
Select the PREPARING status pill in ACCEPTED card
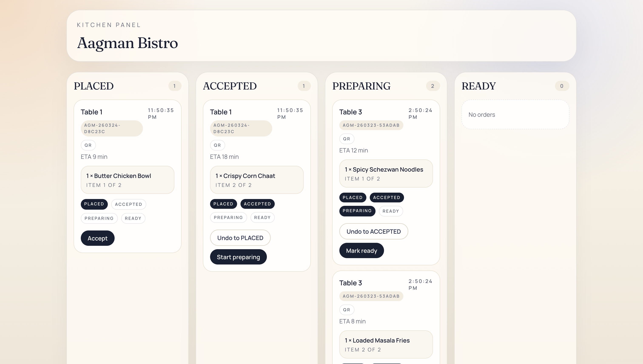(228, 217)
